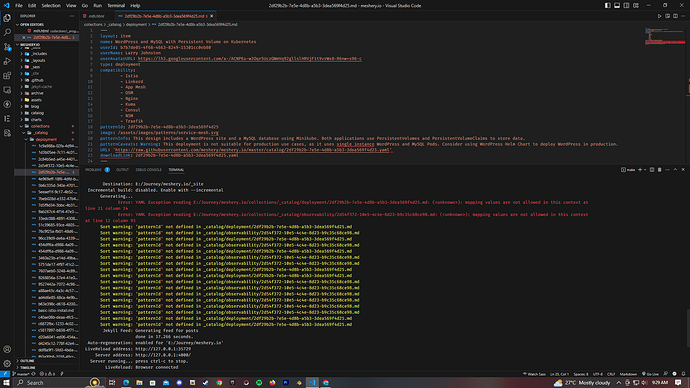This screenshot has width=690, height=388.
Task: Toggle secondary side bar layout icon
Action: [626, 5]
